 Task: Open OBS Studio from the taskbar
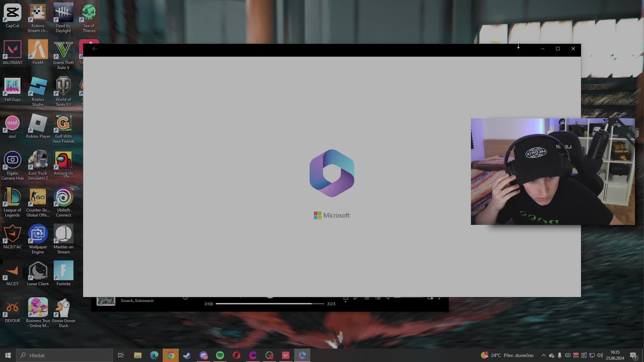(269, 355)
